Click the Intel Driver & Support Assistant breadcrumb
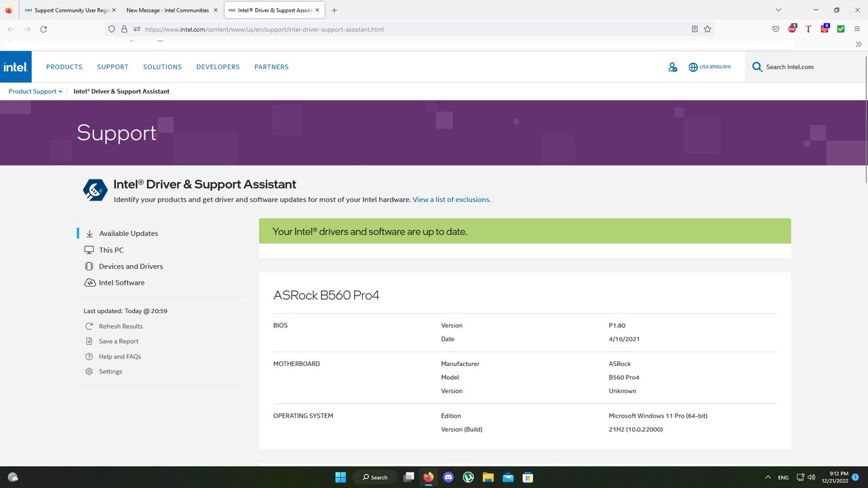The image size is (868, 488). [x=121, y=91]
